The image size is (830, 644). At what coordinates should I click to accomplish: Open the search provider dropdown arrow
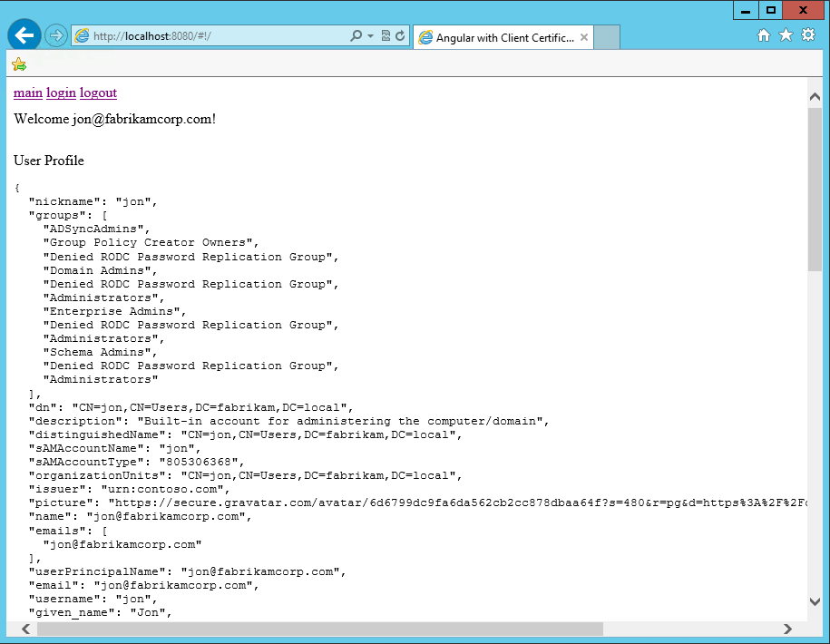click(371, 36)
